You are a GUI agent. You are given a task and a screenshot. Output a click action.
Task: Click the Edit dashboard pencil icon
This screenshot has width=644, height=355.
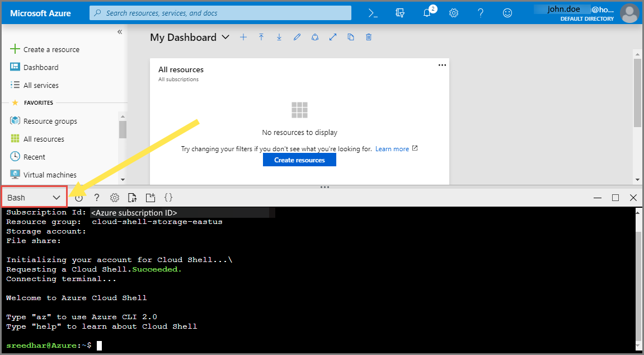click(x=297, y=37)
